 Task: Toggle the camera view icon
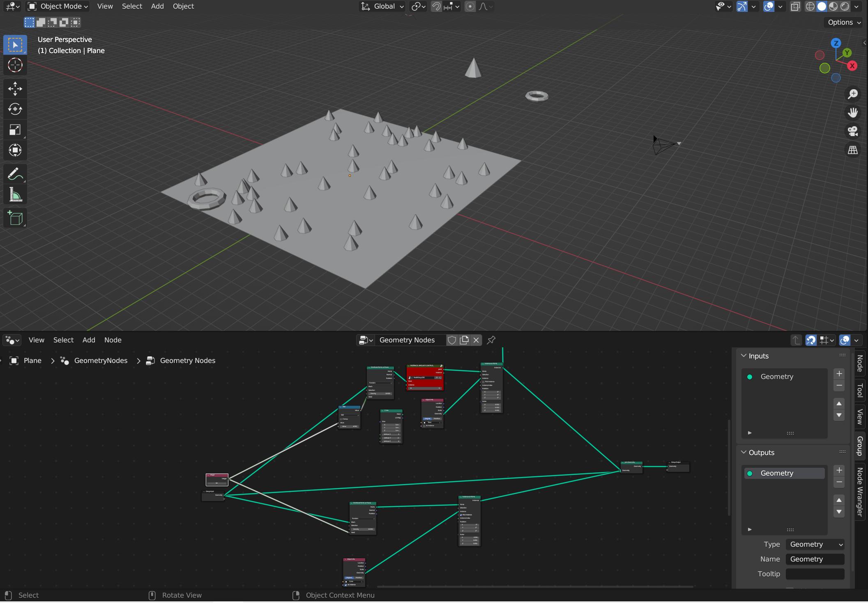coord(853,132)
